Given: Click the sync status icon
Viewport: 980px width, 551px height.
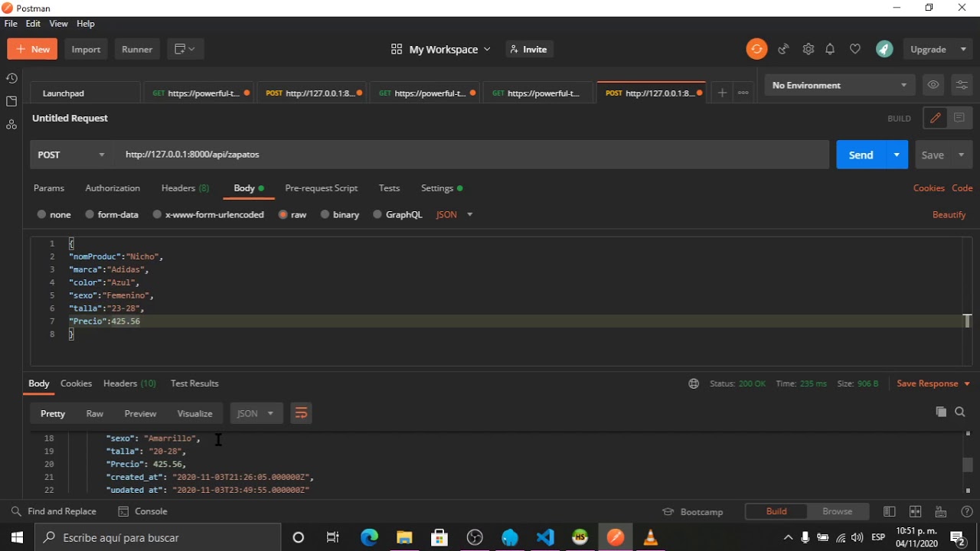Looking at the screenshot, I should click(756, 49).
